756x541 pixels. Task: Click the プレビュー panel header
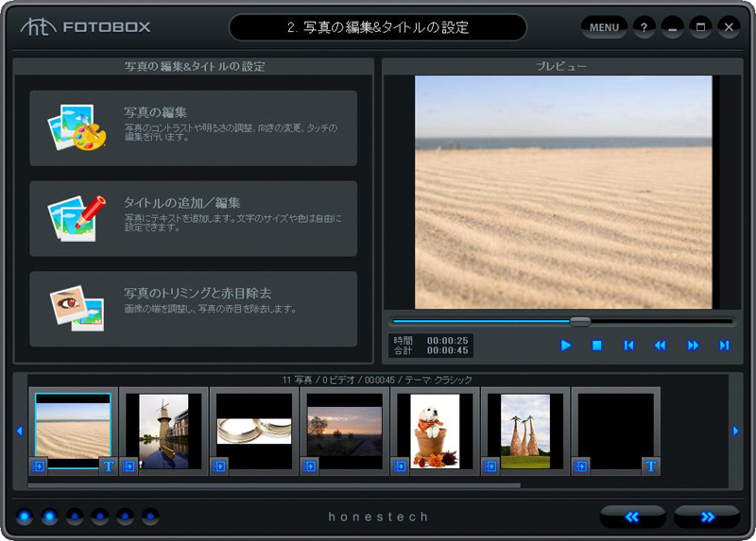click(x=561, y=66)
